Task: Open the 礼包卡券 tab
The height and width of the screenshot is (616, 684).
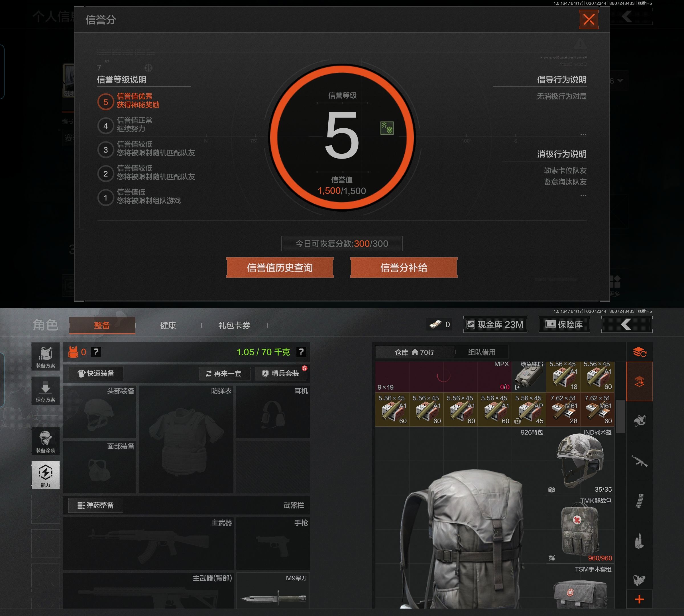Action: pos(234,326)
